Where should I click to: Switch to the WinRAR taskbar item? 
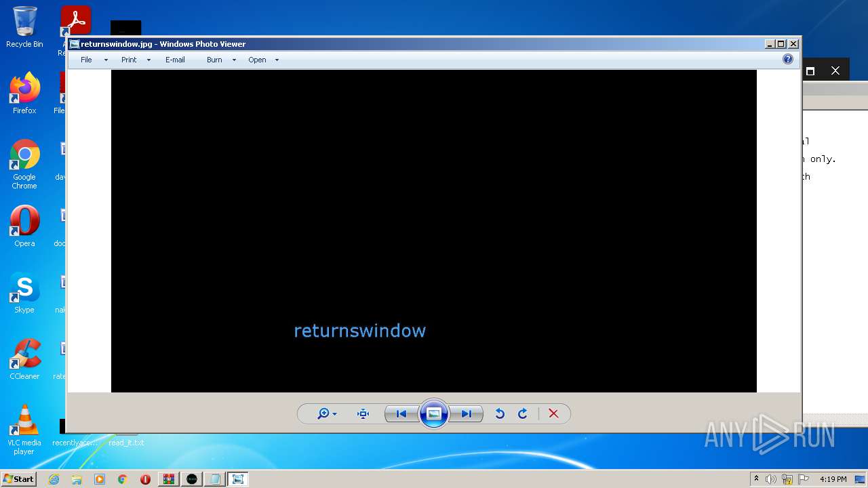point(169,479)
